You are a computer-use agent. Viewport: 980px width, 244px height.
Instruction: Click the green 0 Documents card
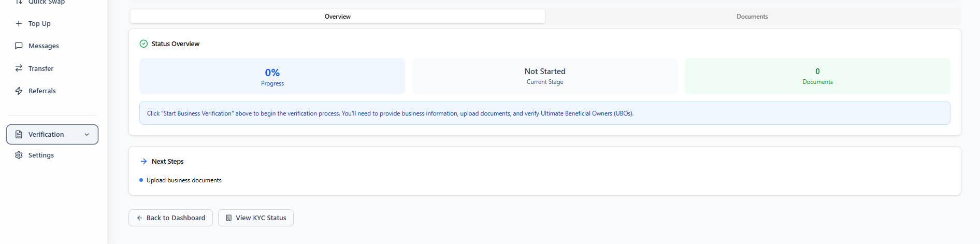point(817,76)
